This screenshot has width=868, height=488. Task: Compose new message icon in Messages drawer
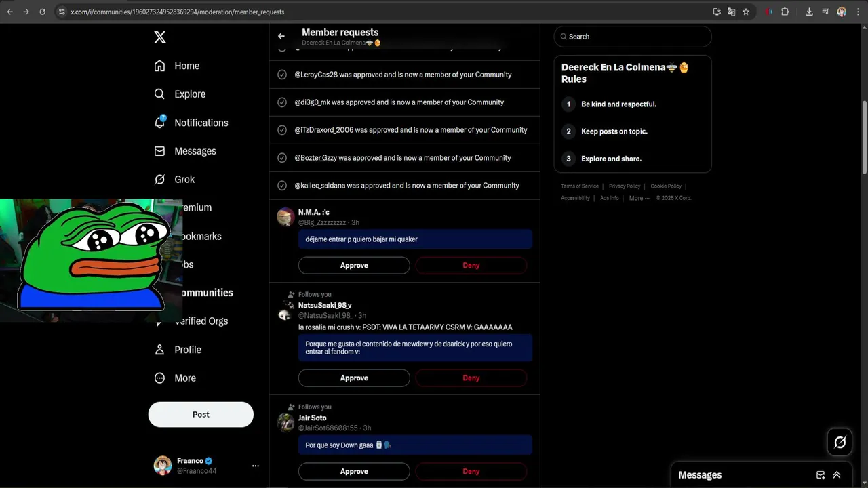pos(821,475)
